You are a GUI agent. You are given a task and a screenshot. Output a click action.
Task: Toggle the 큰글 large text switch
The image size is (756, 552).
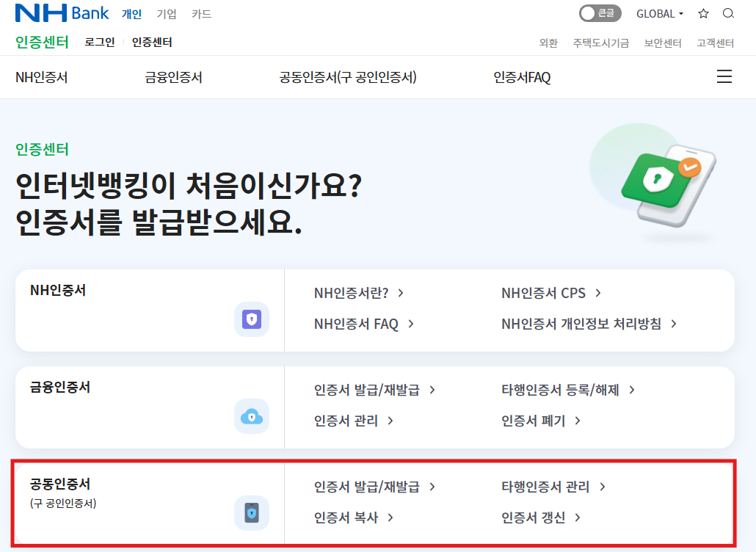click(x=600, y=13)
